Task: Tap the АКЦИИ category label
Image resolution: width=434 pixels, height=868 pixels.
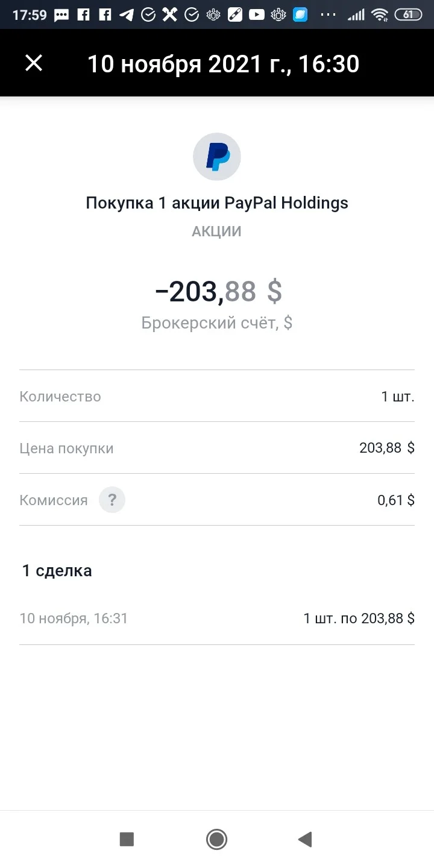Action: tap(217, 232)
